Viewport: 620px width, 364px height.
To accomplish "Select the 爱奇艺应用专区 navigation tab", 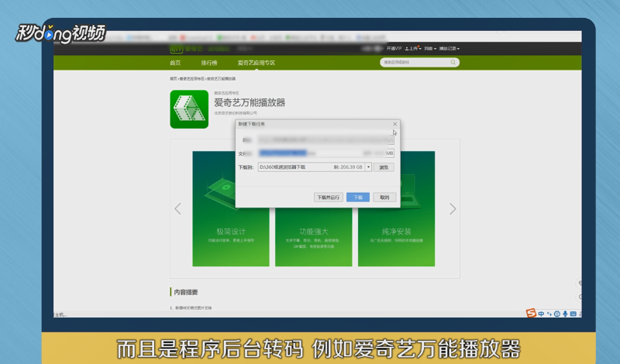I will 257,63.
